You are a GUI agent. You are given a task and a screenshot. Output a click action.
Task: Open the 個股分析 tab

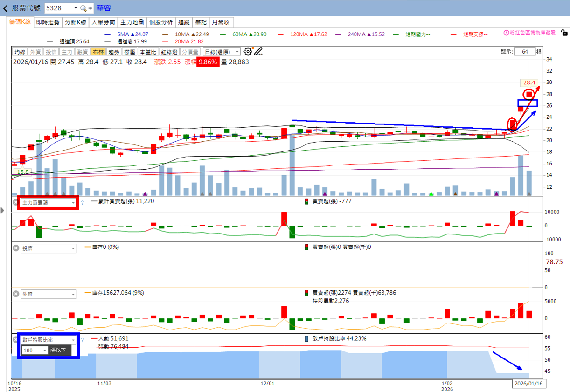pos(161,22)
